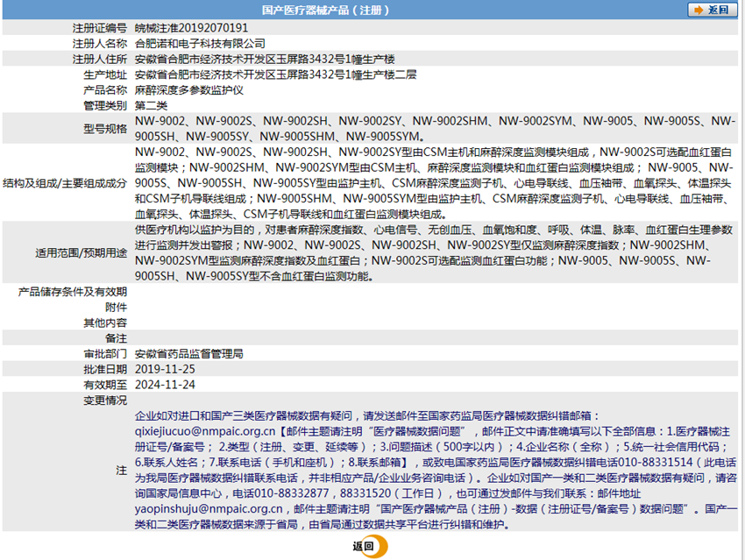Click product name 麻醉深度多参数监护仪
Screen dimensions: 745x560
click(x=189, y=90)
